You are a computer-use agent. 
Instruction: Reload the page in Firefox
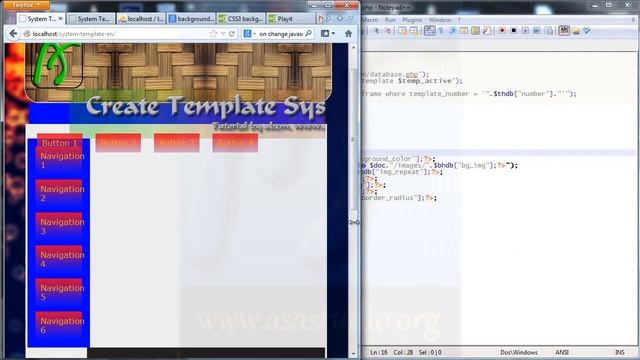point(231,34)
